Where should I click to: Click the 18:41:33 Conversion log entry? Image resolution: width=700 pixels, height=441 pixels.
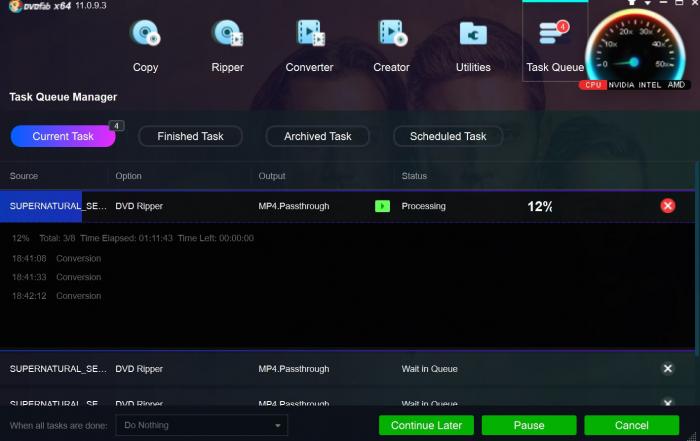point(56,277)
